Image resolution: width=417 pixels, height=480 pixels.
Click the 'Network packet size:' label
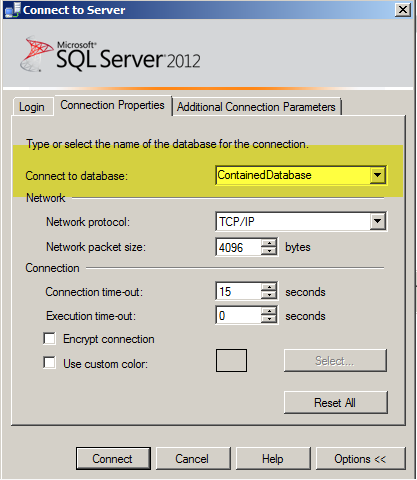(x=96, y=247)
